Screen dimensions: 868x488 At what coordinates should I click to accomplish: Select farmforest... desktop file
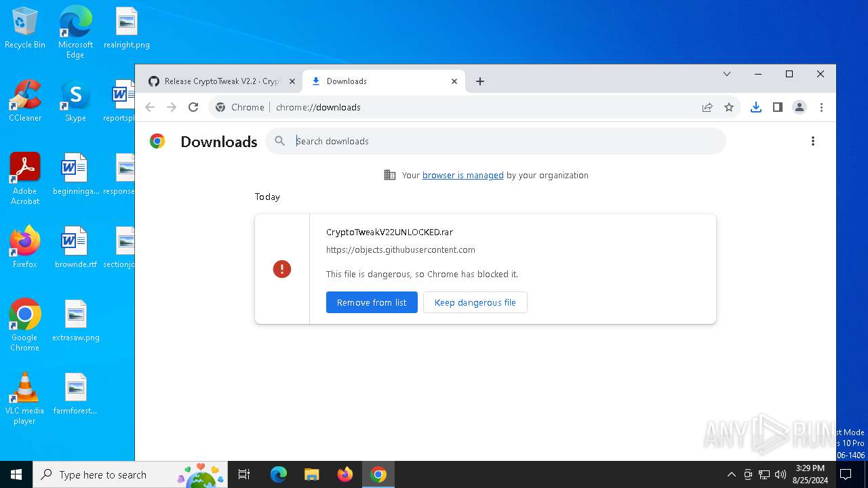[x=75, y=394]
